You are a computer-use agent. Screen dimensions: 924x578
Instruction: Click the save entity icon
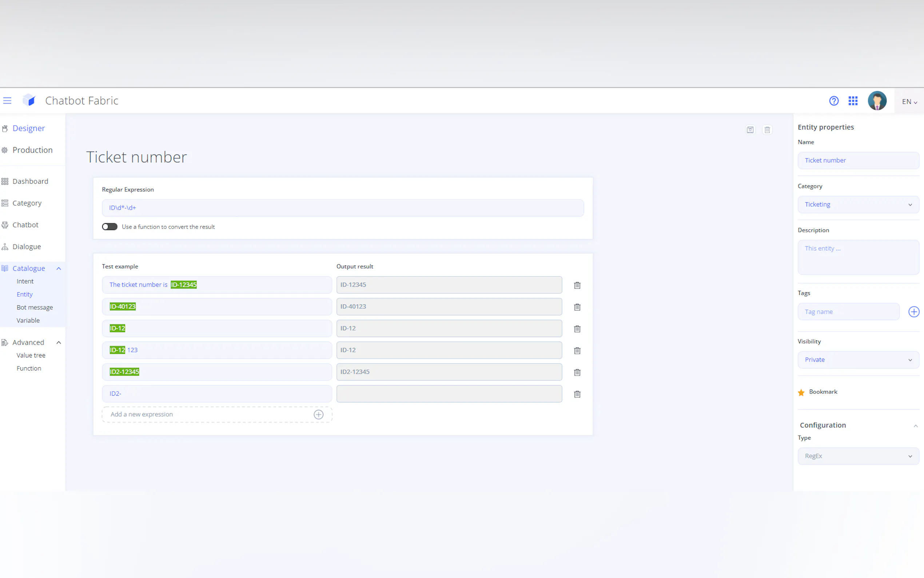(750, 130)
